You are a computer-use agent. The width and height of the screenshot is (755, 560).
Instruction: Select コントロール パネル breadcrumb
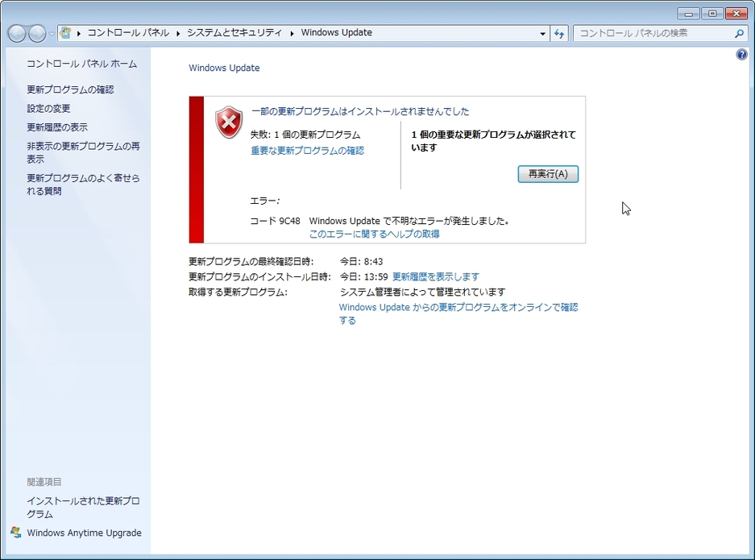tap(128, 33)
